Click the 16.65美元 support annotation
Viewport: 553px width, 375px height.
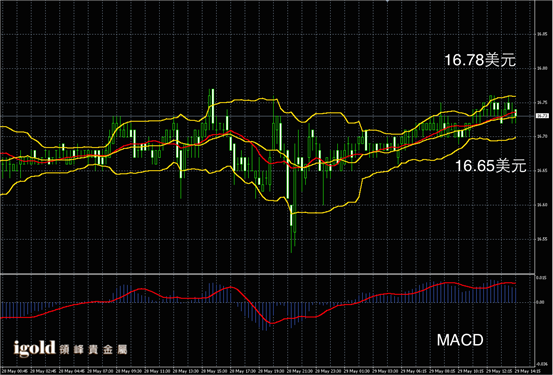491,166
